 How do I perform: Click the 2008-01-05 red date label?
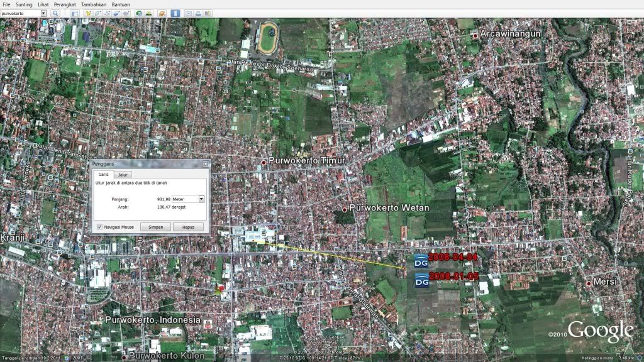click(454, 277)
